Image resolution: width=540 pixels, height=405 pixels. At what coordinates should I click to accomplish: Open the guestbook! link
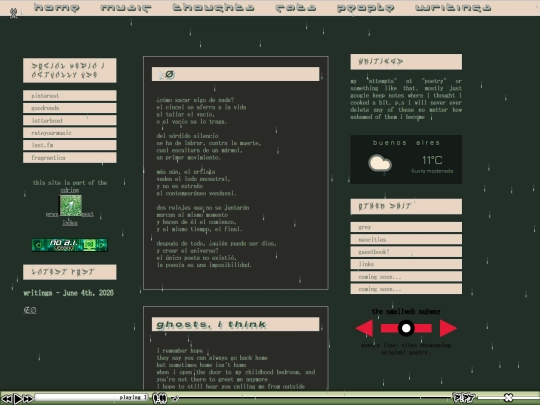(x=406, y=252)
